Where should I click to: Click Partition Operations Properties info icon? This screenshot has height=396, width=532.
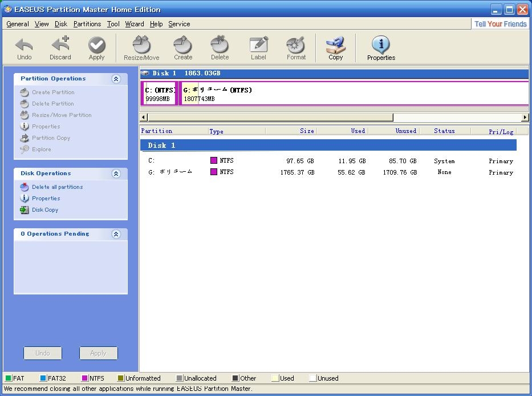coord(25,126)
